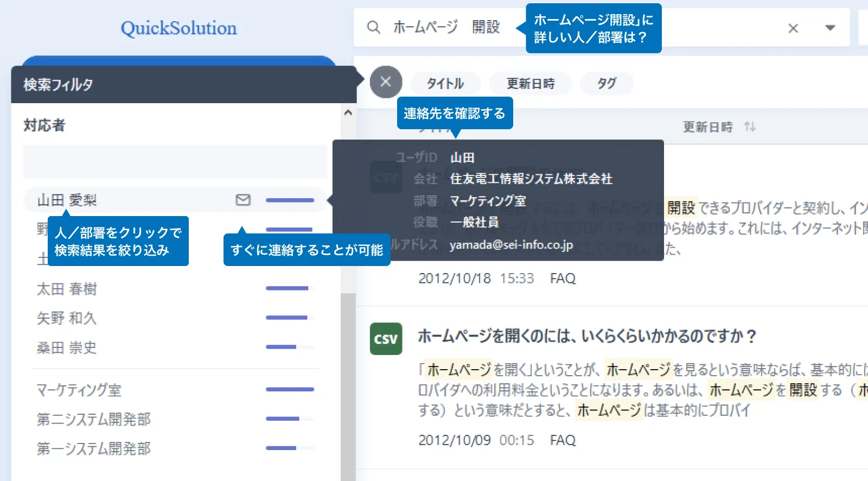868x481 pixels.
Task: Click the CSV icon of the second result
Action: [386, 339]
